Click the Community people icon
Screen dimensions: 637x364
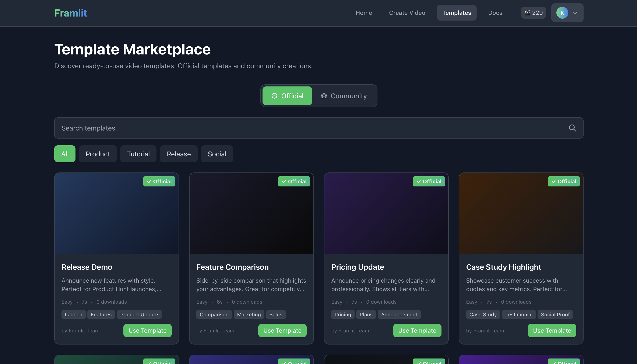(324, 96)
